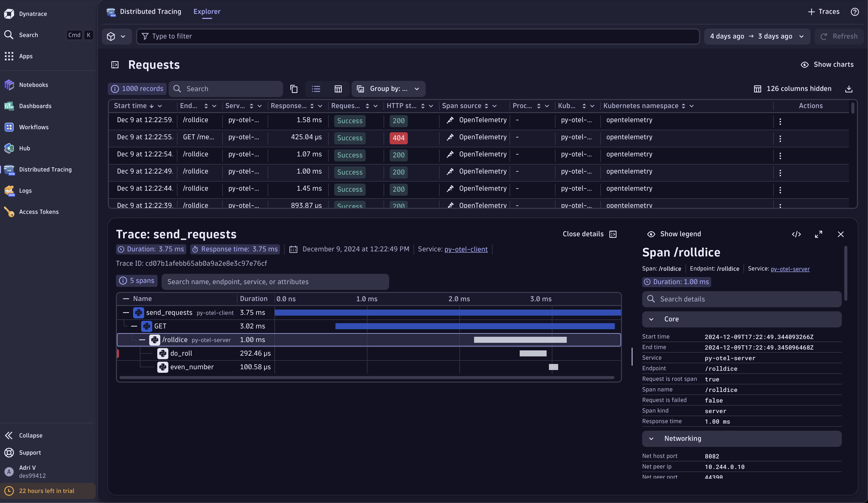This screenshot has width=868, height=503.
Task: Open Logs from the sidebar
Action: [x=9, y=191]
